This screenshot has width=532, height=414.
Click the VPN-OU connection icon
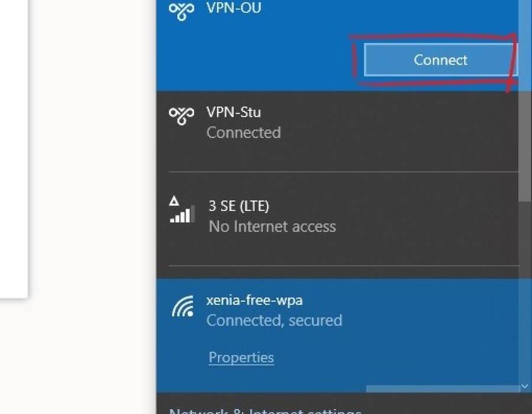tap(181, 11)
